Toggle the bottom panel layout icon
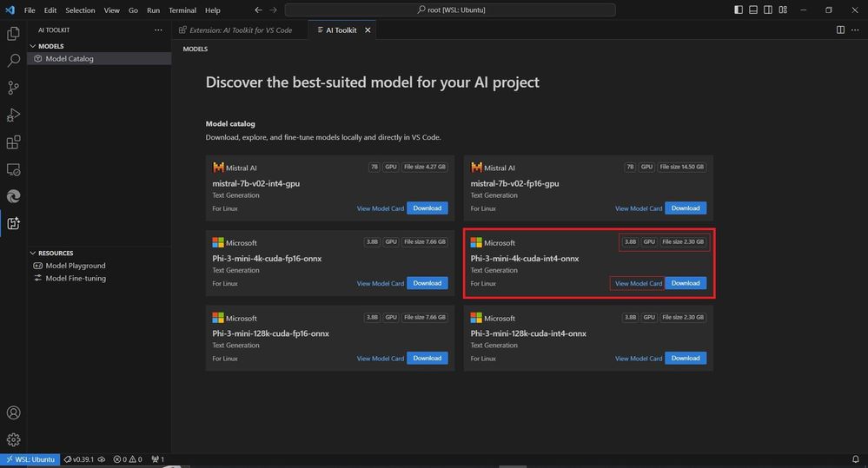868x468 pixels. 753,10
